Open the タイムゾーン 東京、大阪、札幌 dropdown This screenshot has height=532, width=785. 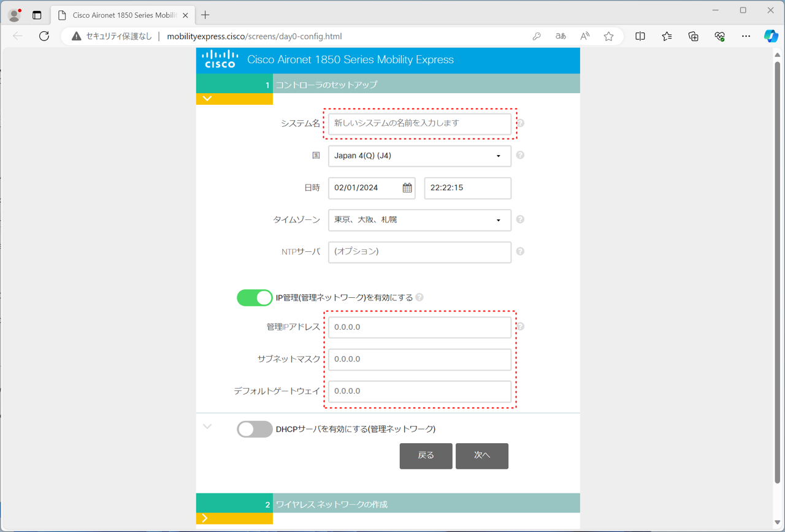click(419, 220)
